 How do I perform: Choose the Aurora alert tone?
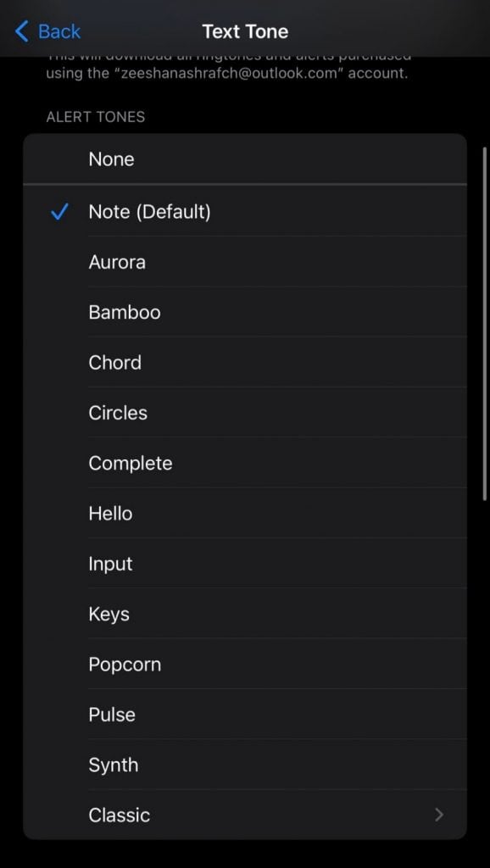246,262
